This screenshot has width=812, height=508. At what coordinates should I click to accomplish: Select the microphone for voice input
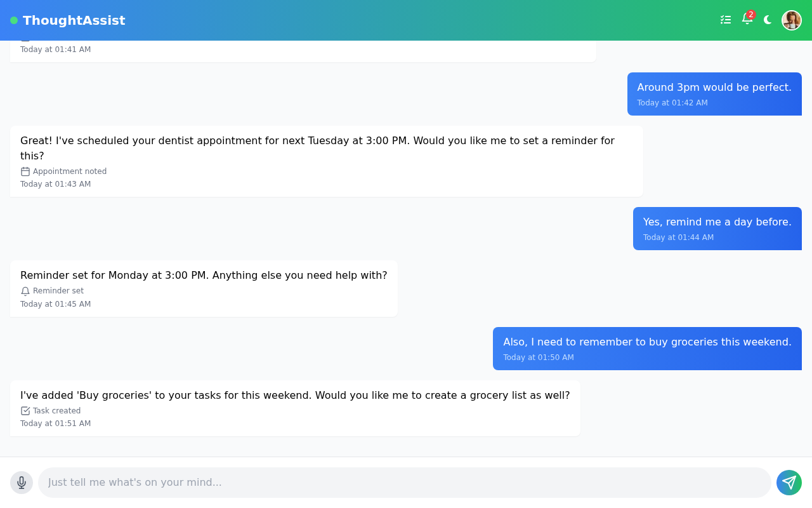click(x=22, y=483)
